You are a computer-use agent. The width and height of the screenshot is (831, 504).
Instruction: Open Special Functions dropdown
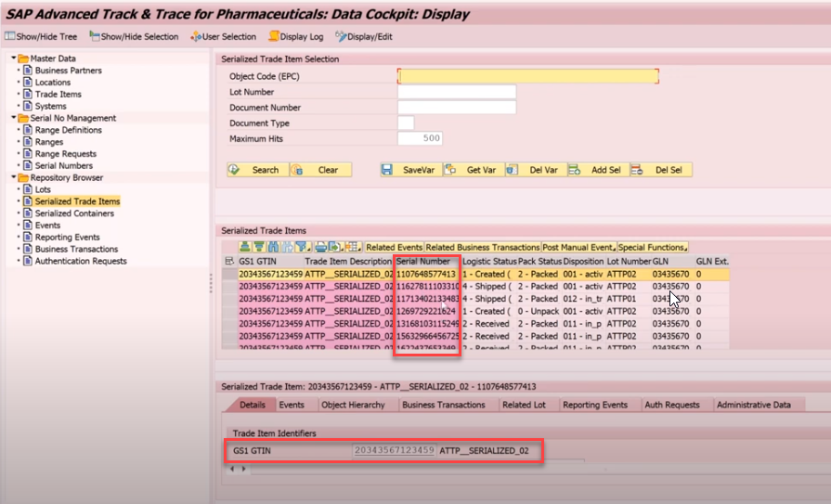(653, 247)
